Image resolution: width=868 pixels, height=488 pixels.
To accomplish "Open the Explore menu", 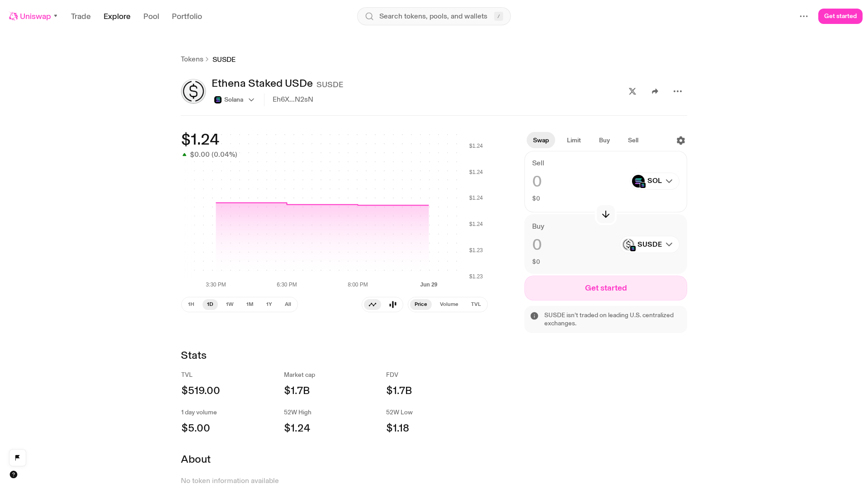I will [x=117, y=16].
